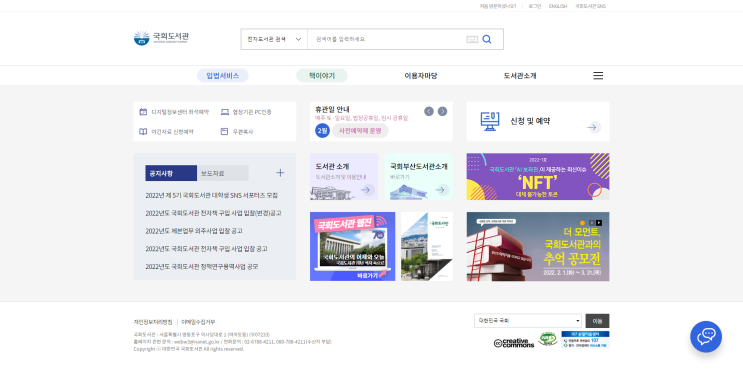743x372 pixels.
Task: Click the 사전예약제 운영 pill button
Action: coord(360,131)
